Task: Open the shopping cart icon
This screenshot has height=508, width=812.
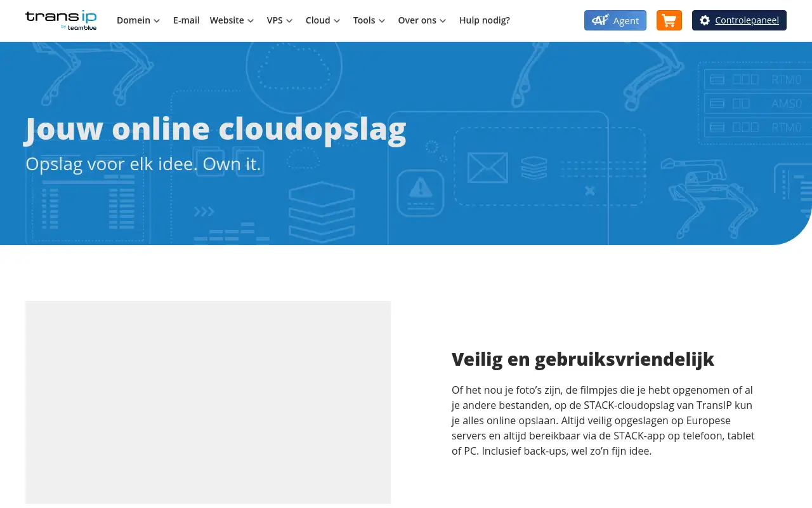Action: coord(669,20)
